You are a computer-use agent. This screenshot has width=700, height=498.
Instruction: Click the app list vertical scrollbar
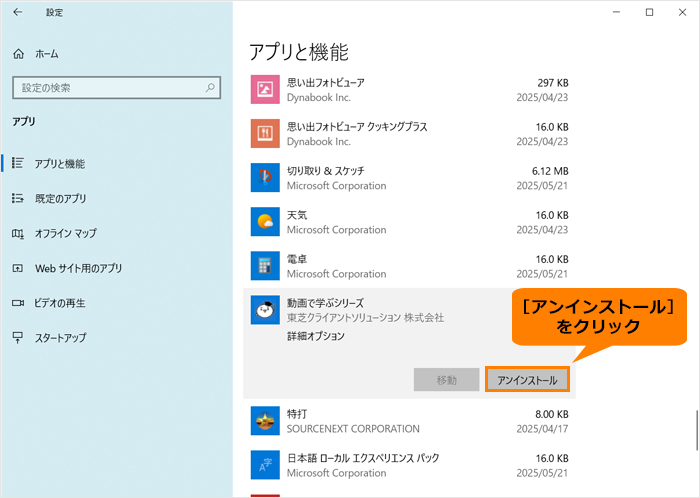pos(697,429)
